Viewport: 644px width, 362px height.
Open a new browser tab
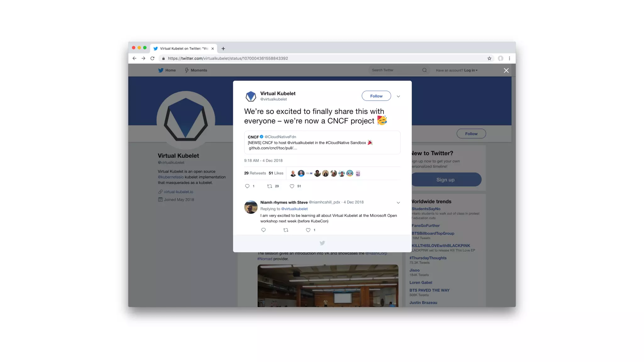click(x=223, y=48)
